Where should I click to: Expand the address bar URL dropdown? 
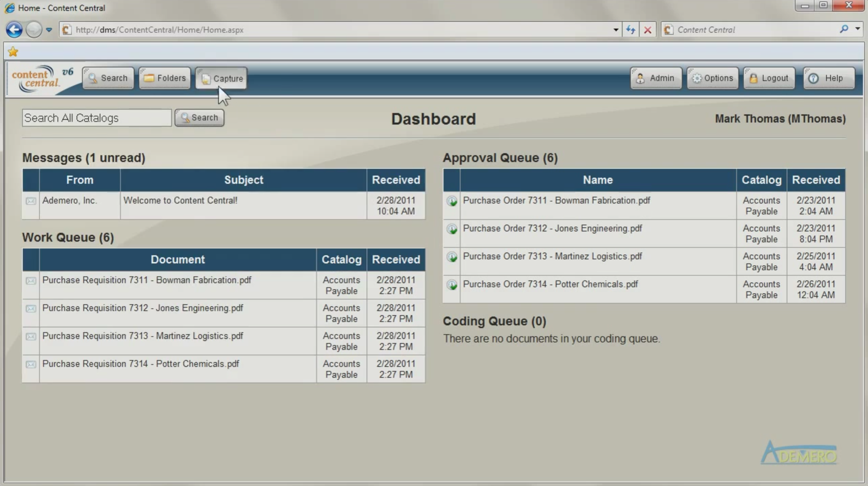(616, 30)
